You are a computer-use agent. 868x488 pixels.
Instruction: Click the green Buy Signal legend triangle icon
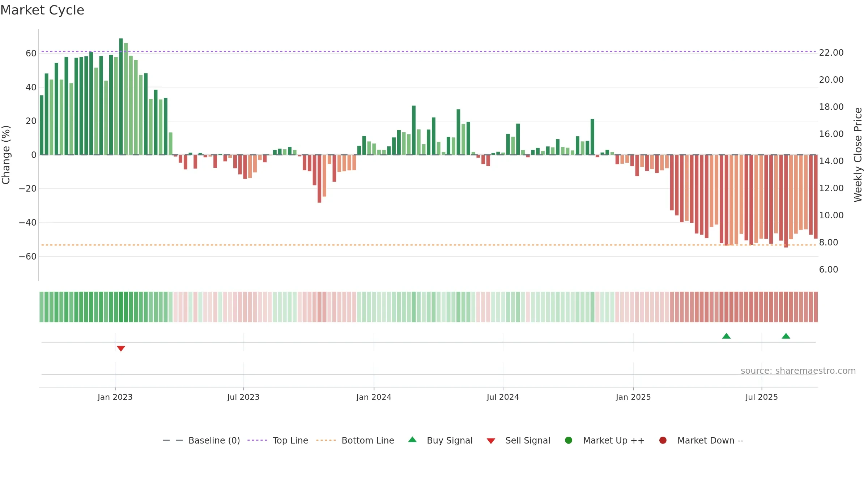point(412,440)
